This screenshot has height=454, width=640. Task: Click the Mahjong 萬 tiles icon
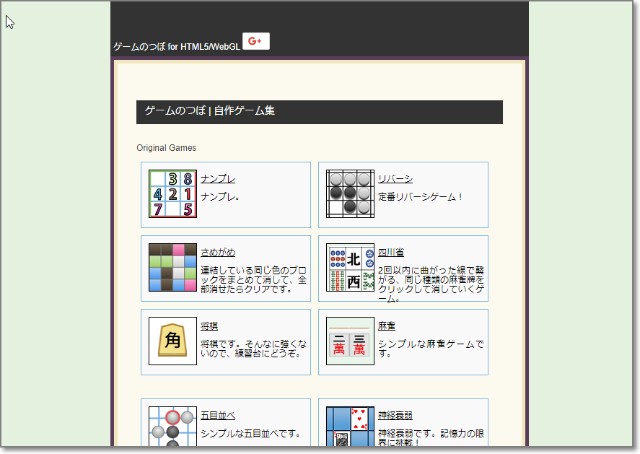click(350, 341)
